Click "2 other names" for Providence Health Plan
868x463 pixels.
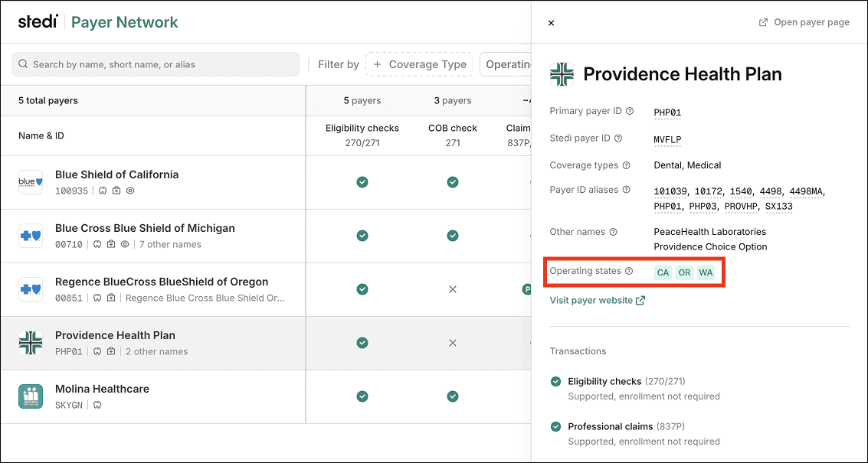(156, 351)
